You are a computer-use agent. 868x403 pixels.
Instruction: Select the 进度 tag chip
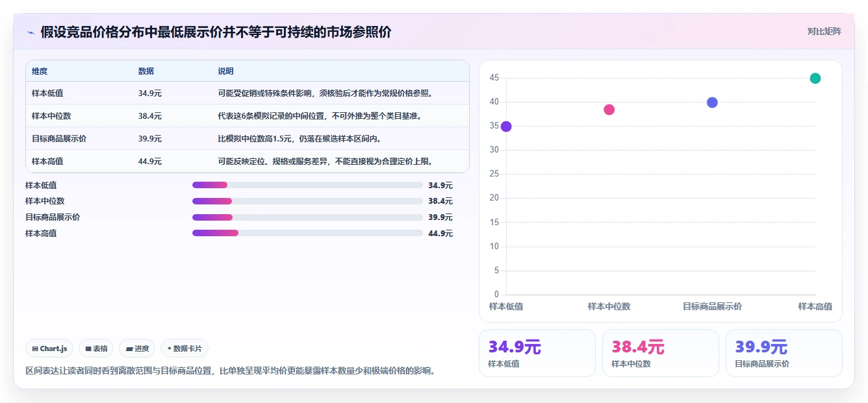(x=137, y=348)
